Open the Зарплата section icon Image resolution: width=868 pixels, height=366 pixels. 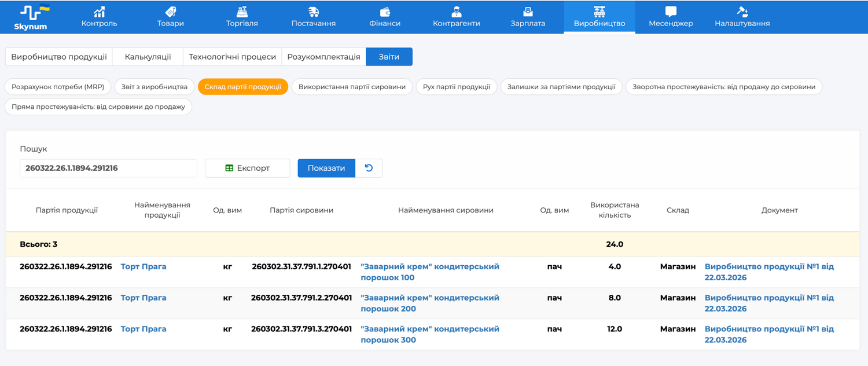pos(528,12)
